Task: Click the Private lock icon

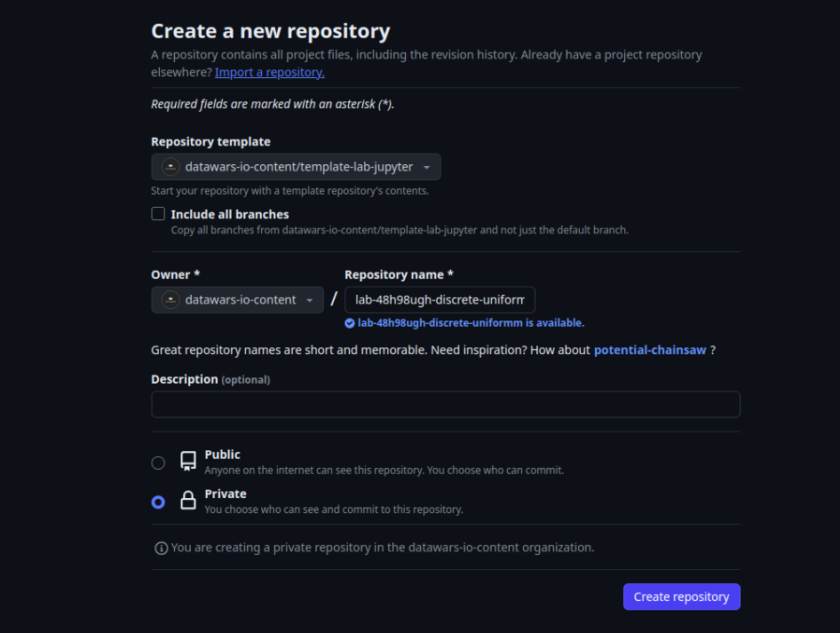Action: coord(188,500)
